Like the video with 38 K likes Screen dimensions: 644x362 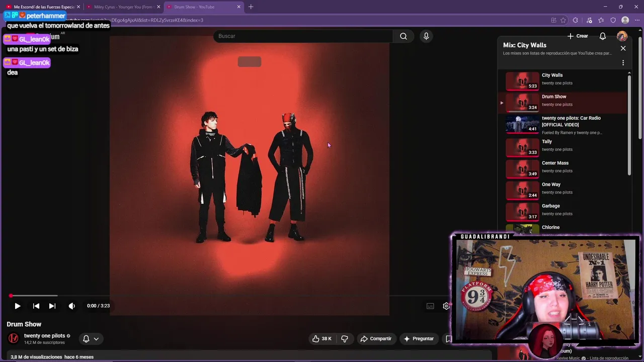click(x=321, y=339)
